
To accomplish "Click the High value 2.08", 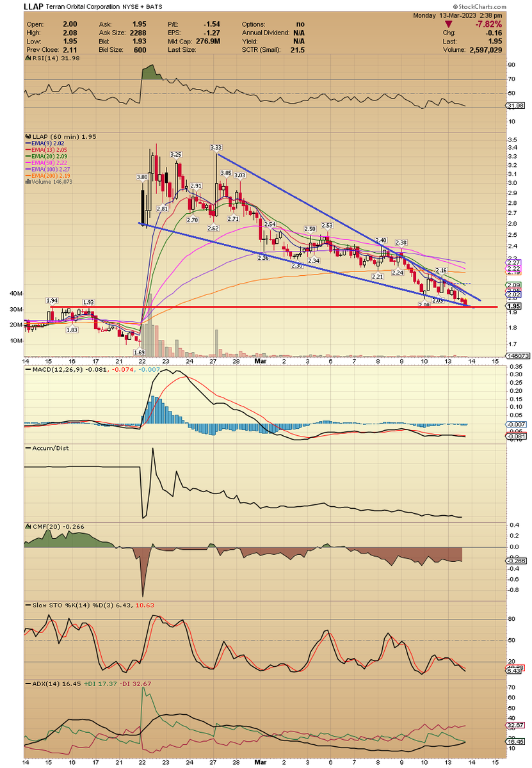I will click(69, 32).
